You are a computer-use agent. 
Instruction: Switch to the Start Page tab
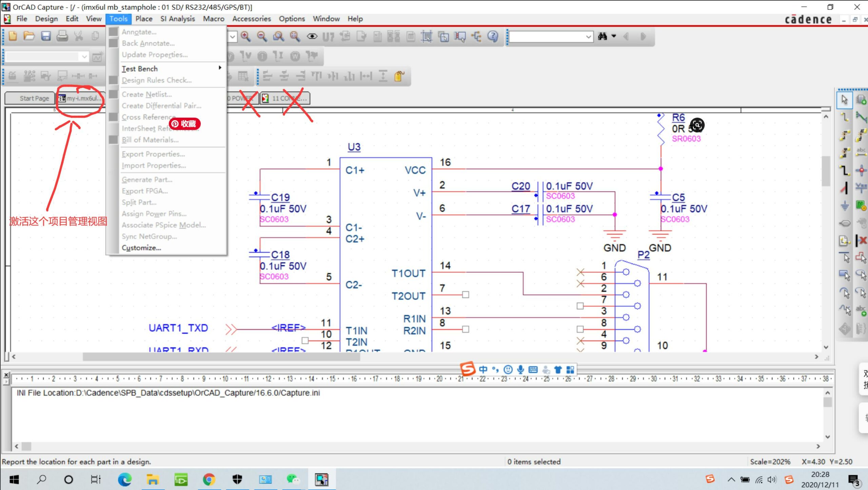click(34, 98)
